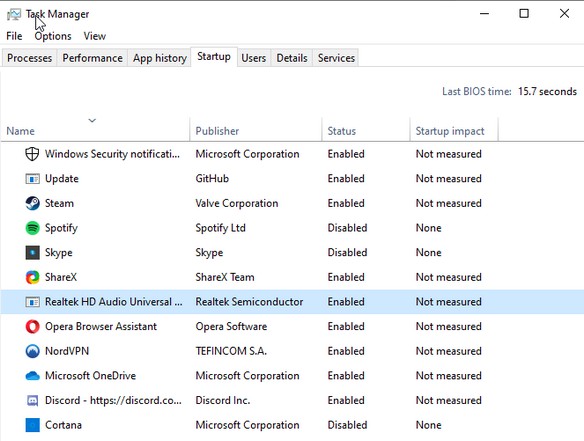Select the Windows Security shield icon

[32, 154]
